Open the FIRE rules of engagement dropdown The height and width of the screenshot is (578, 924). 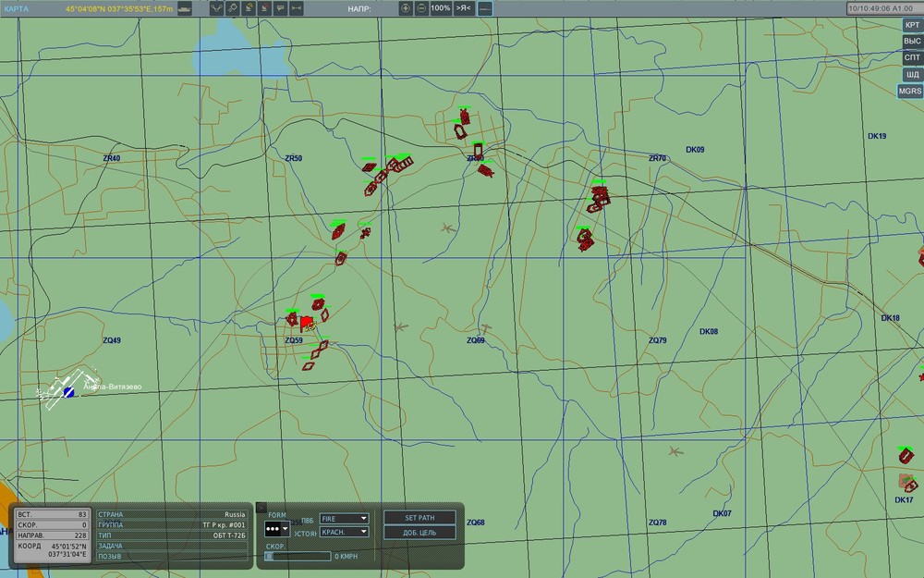coord(344,519)
